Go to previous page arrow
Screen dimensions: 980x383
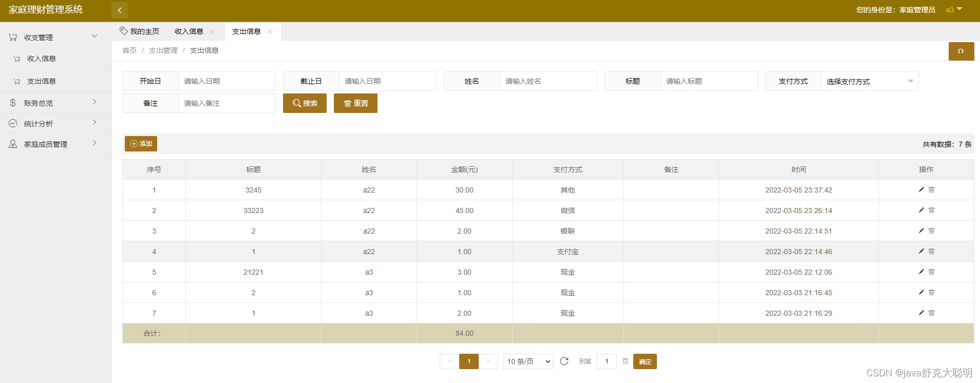(x=449, y=361)
